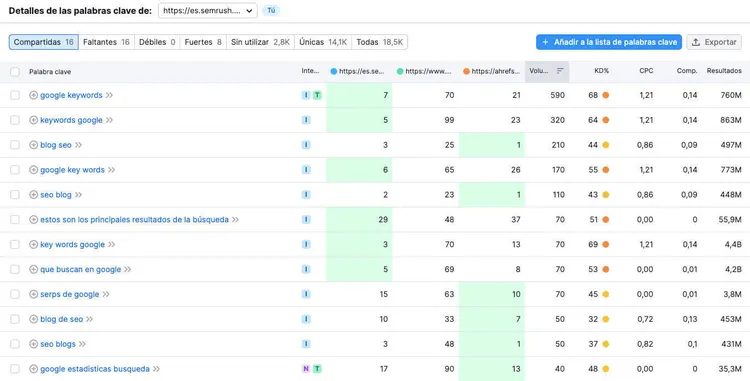Switch to the Únicas tab
This screenshot has width=750, height=381.
(x=323, y=42)
